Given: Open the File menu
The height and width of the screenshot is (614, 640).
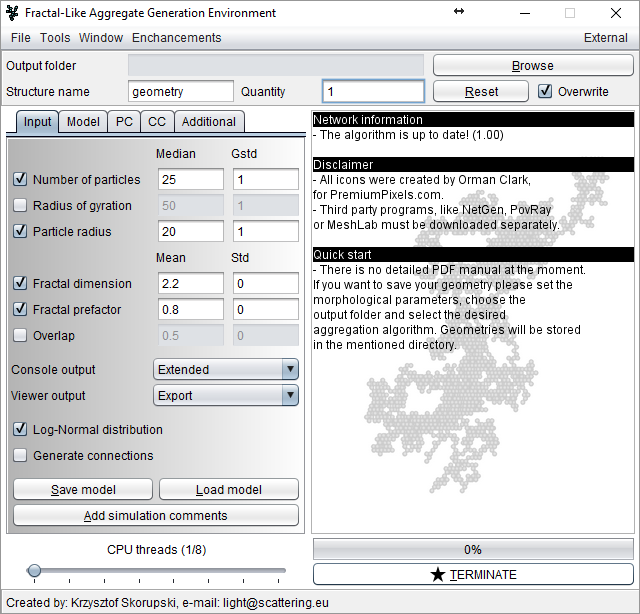Looking at the screenshot, I should click(x=21, y=38).
